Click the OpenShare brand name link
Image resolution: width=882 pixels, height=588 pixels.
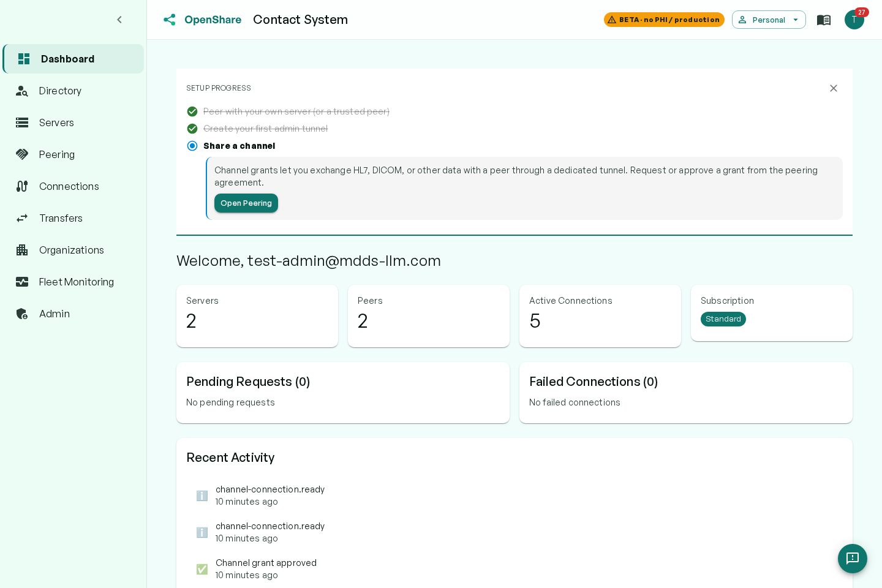[x=213, y=20]
